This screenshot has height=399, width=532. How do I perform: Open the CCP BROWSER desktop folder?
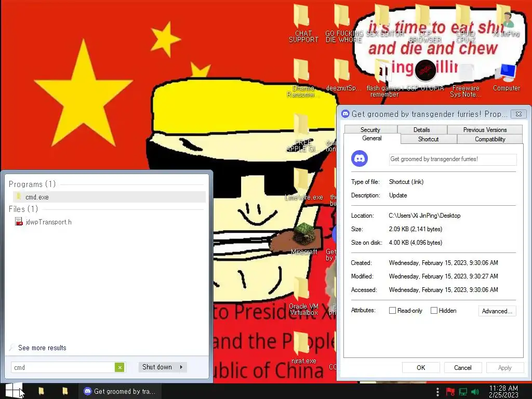(x=425, y=24)
